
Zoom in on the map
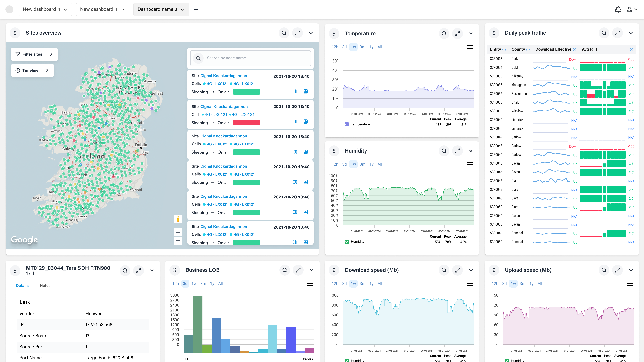(178, 241)
